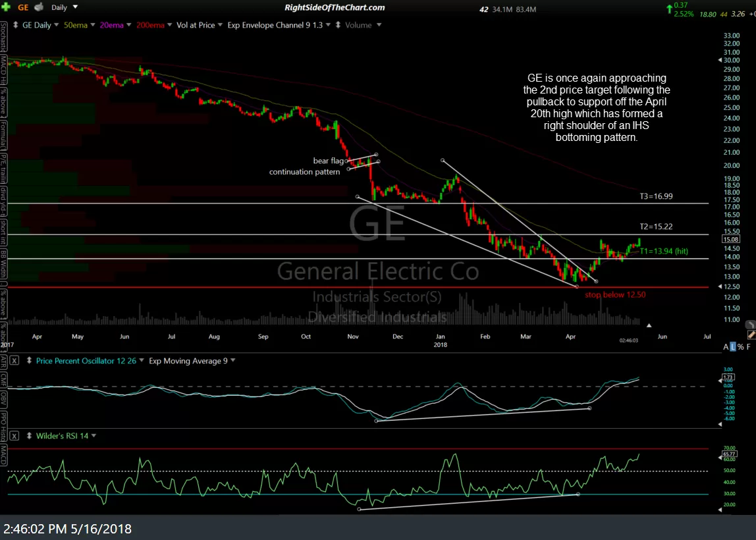Open GE Daily plot dropdown
The height and width of the screenshot is (540, 756).
[57, 24]
